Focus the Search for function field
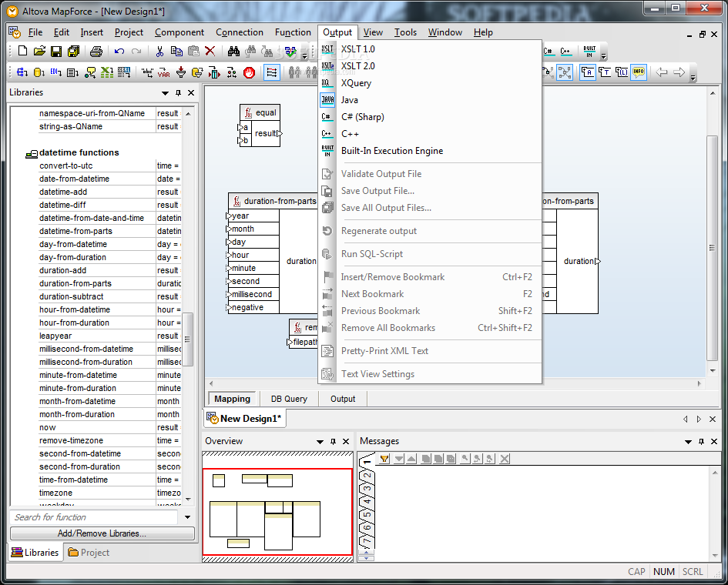Viewport: 728px width, 585px height. pos(94,517)
